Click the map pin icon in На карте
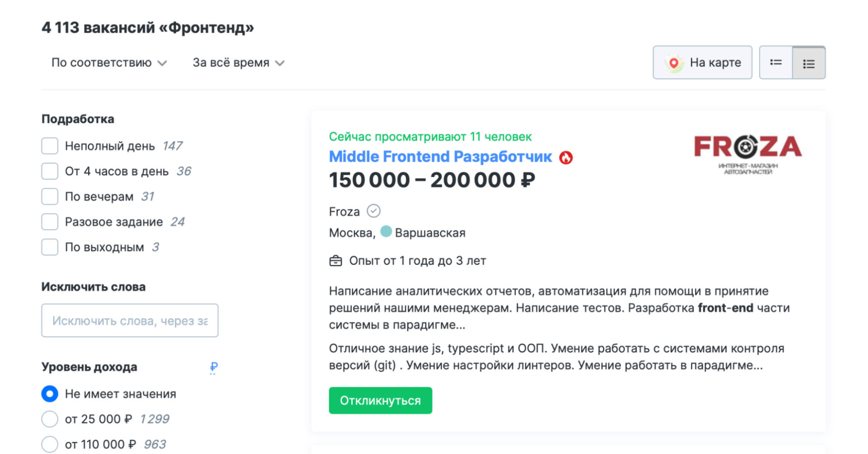Screen dimensions: 868x454 pos(673,62)
